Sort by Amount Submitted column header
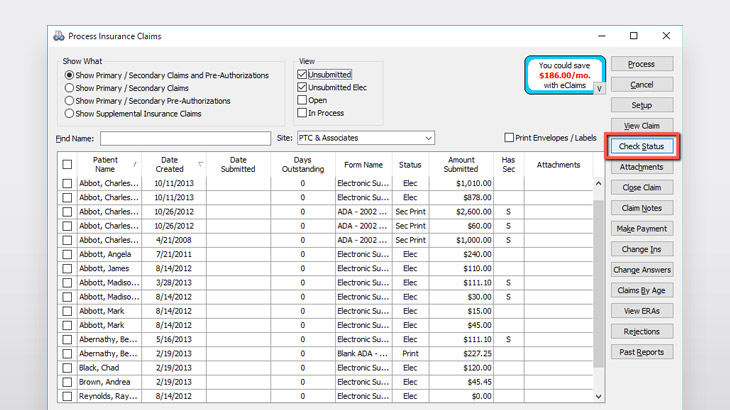 point(461,164)
